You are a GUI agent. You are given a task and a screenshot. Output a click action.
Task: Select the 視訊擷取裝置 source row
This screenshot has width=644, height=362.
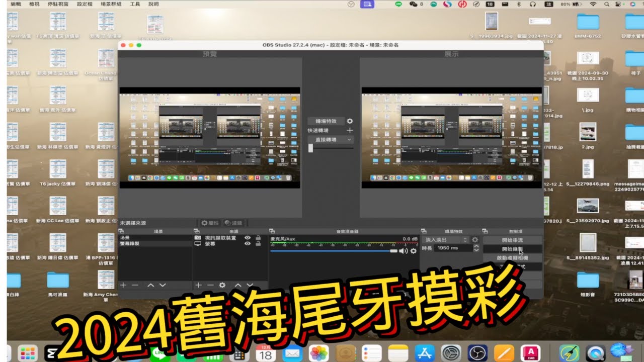pos(230,237)
